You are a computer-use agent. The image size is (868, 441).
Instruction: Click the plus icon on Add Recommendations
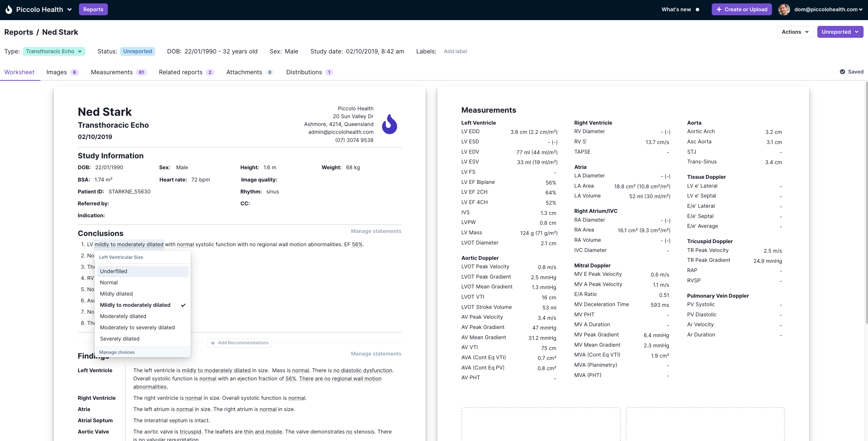(x=213, y=343)
